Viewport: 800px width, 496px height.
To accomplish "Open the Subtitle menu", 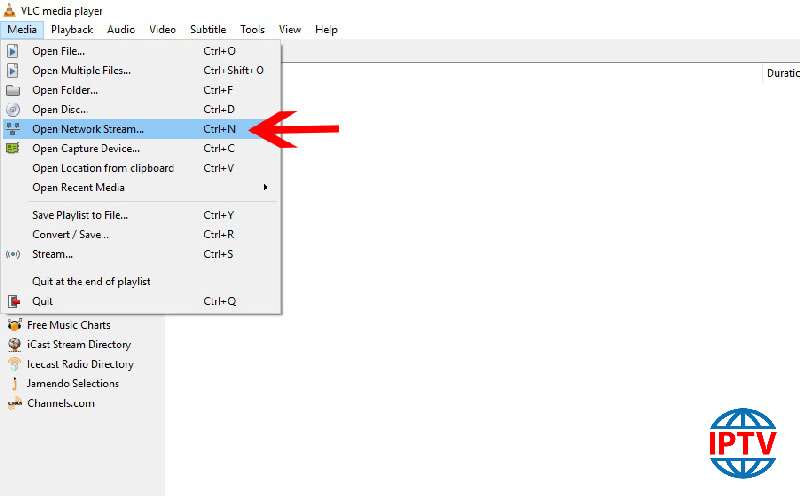I will [207, 30].
